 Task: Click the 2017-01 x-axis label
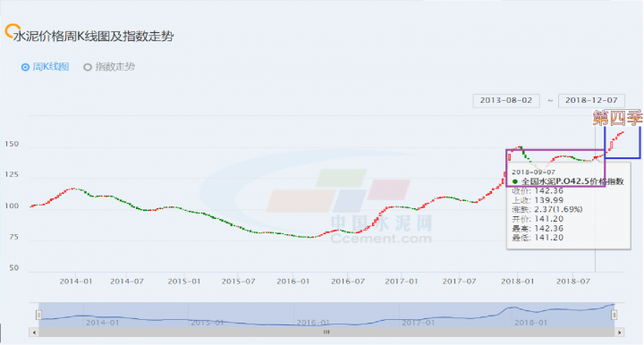(402, 282)
